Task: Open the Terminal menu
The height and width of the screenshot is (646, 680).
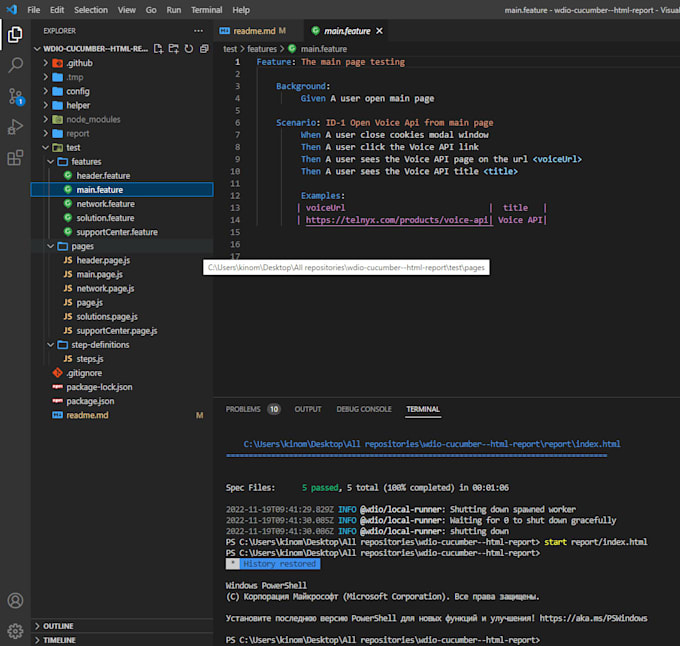Action: (x=206, y=10)
